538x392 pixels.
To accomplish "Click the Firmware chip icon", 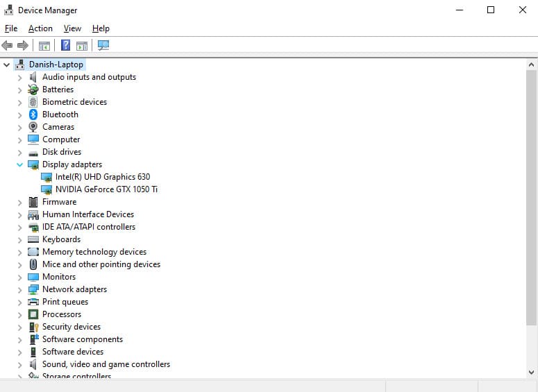I will point(33,202).
